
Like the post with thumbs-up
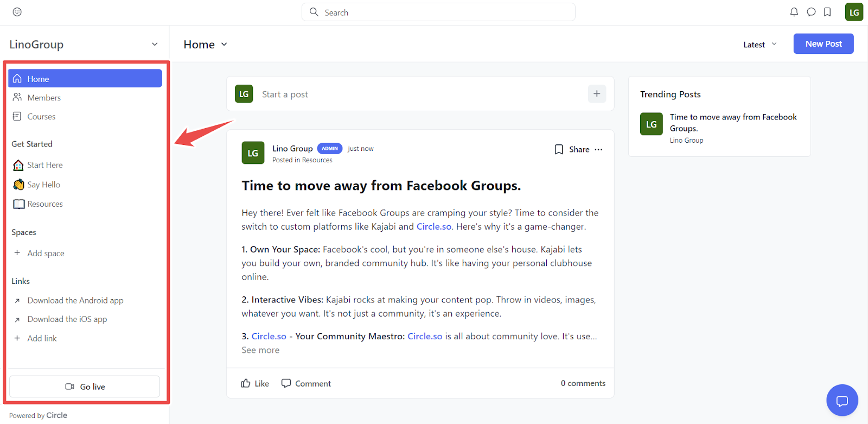point(255,383)
